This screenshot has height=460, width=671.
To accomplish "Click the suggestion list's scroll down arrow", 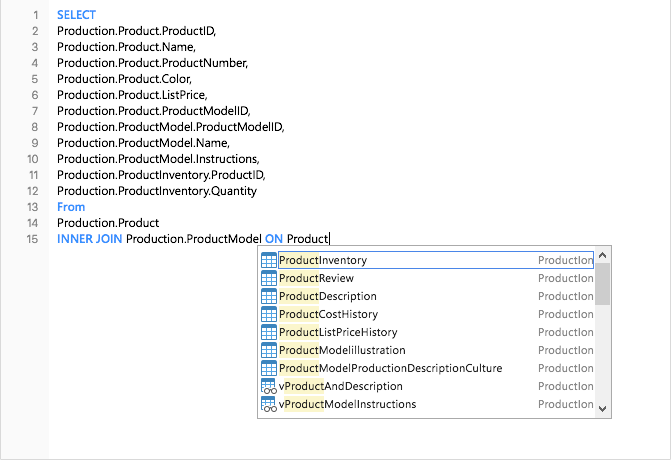I will click(x=602, y=408).
